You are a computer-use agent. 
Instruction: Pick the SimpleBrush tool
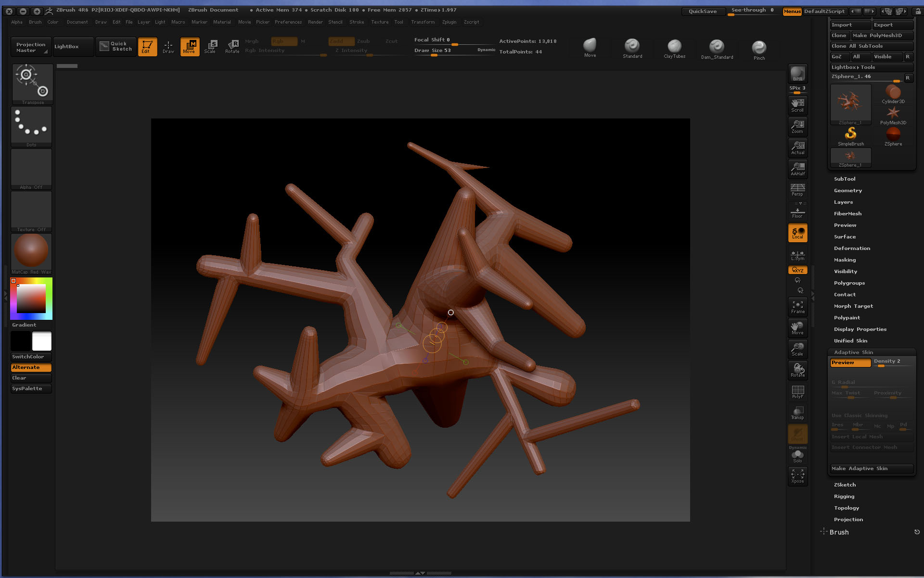point(851,137)
